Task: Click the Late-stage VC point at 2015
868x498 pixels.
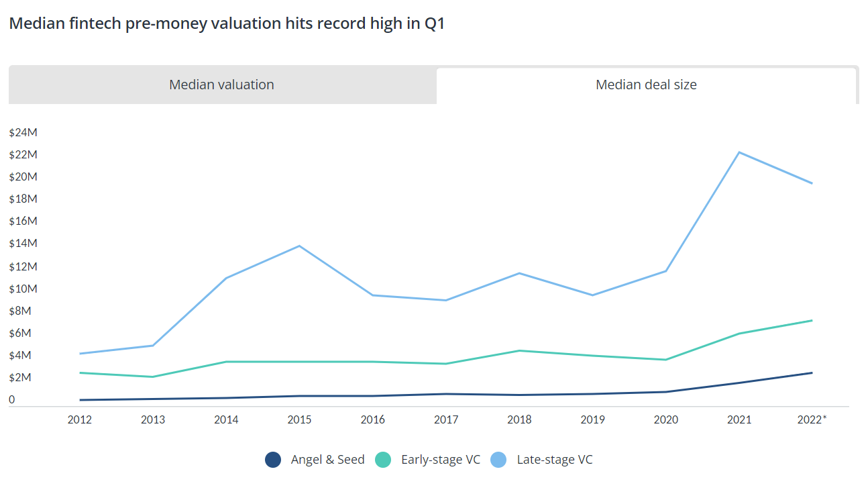Action: click(x=299, y=246)
